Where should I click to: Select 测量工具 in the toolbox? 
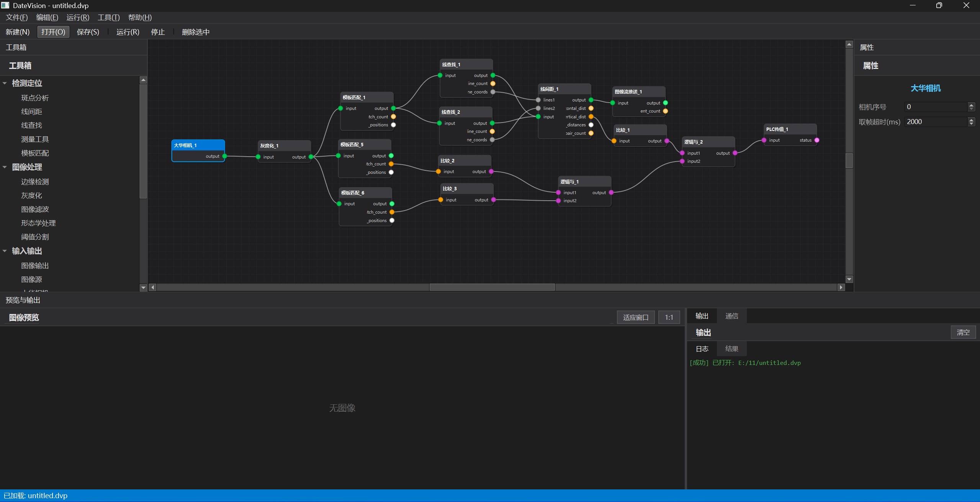(35, 139)
